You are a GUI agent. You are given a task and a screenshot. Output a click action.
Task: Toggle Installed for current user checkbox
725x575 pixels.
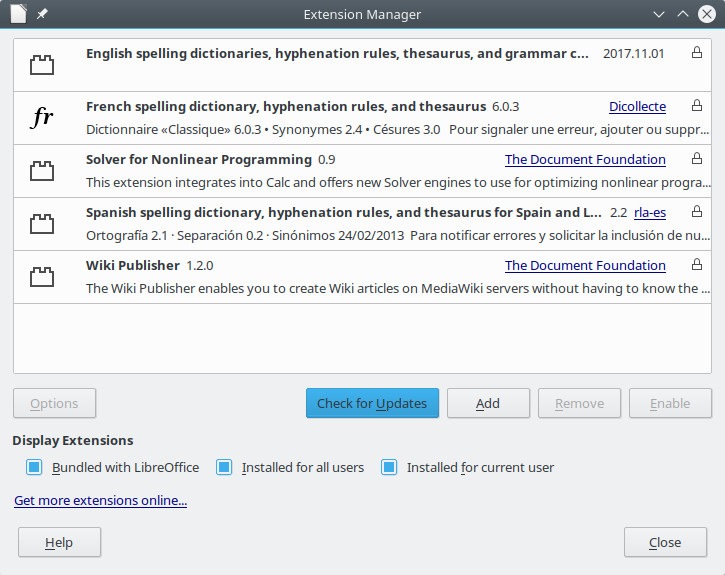[389, 467]
